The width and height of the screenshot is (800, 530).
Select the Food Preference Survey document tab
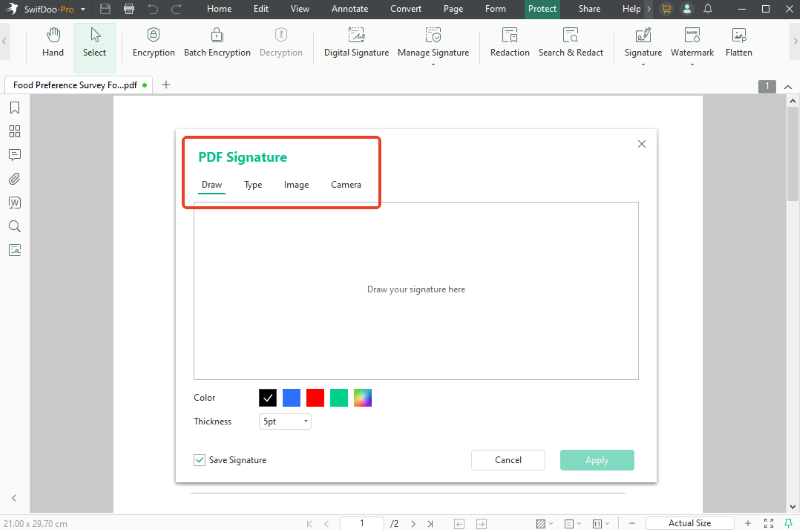point(78,85)
